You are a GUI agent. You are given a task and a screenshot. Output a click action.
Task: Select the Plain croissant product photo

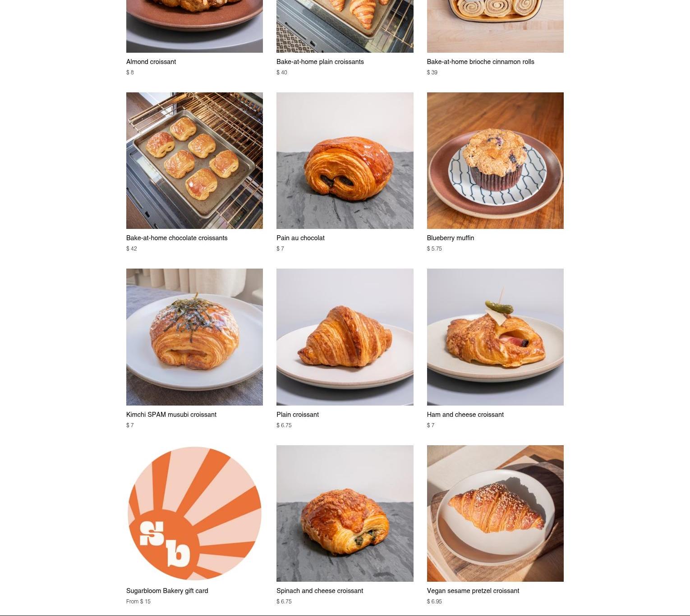click(x=345, y=337)
